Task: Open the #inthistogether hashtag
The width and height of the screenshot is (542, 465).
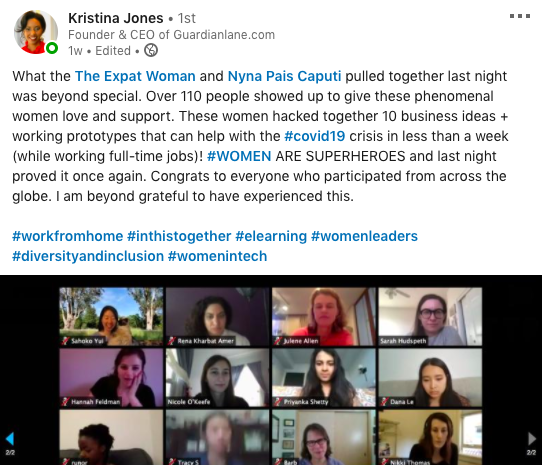Action: click(x=179, y=236)
